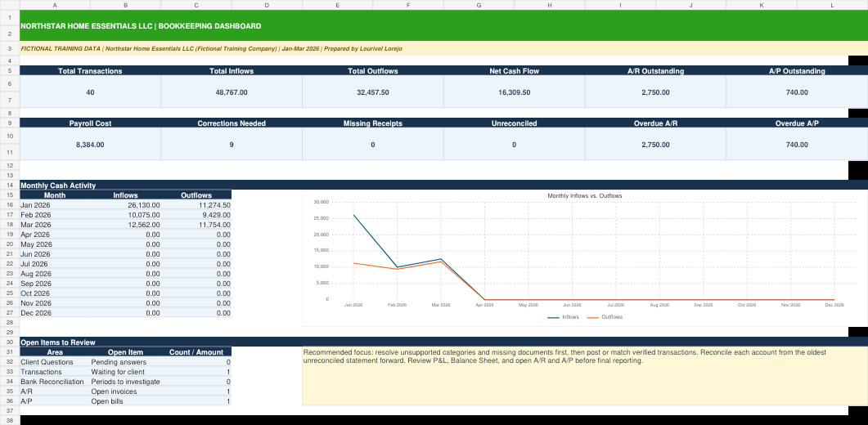Select Feb 2026 inflows 10,075.00

(x=126, y=215)
